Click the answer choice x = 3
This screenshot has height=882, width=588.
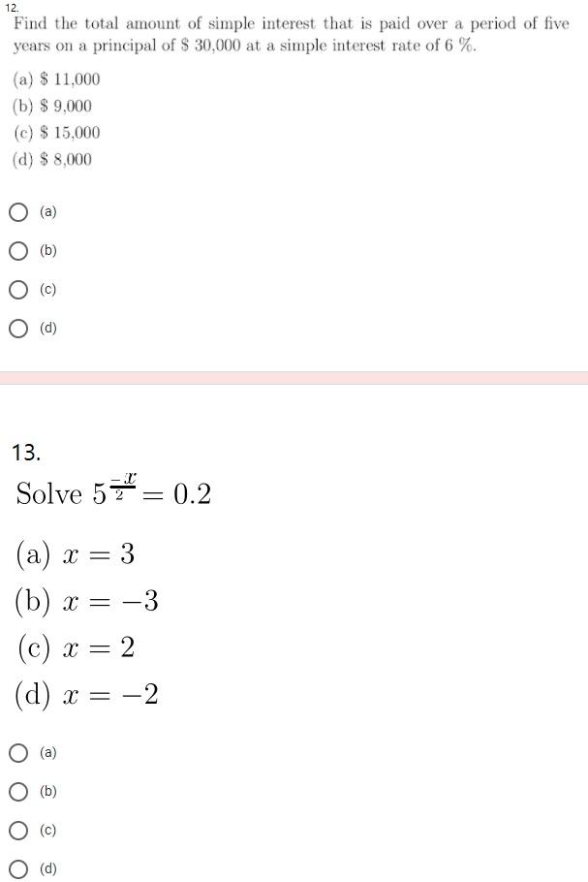coord(74,553)
